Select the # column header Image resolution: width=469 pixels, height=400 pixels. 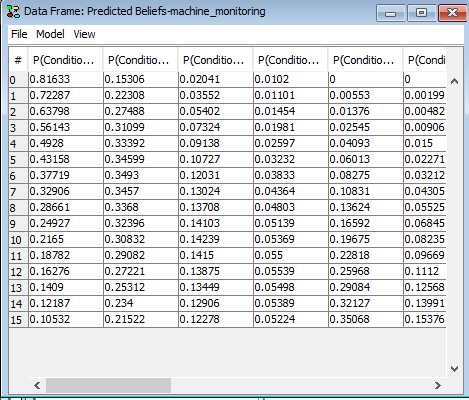click(x=18, y=60)
